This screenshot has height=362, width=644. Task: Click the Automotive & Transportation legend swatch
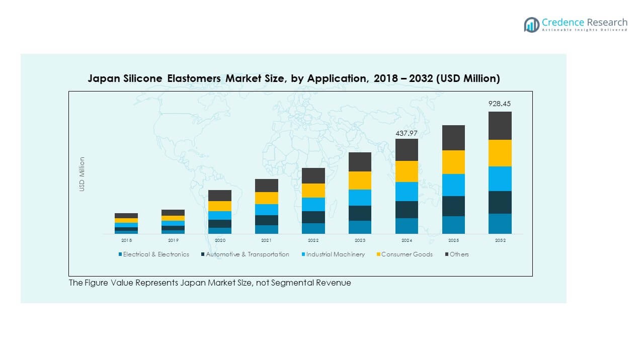pos(203,254)
